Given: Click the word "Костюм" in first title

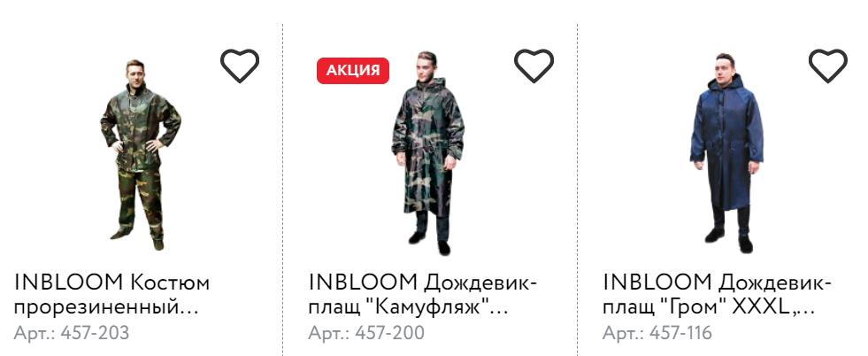Looking at the screenshot, I should tap(170, 282).
